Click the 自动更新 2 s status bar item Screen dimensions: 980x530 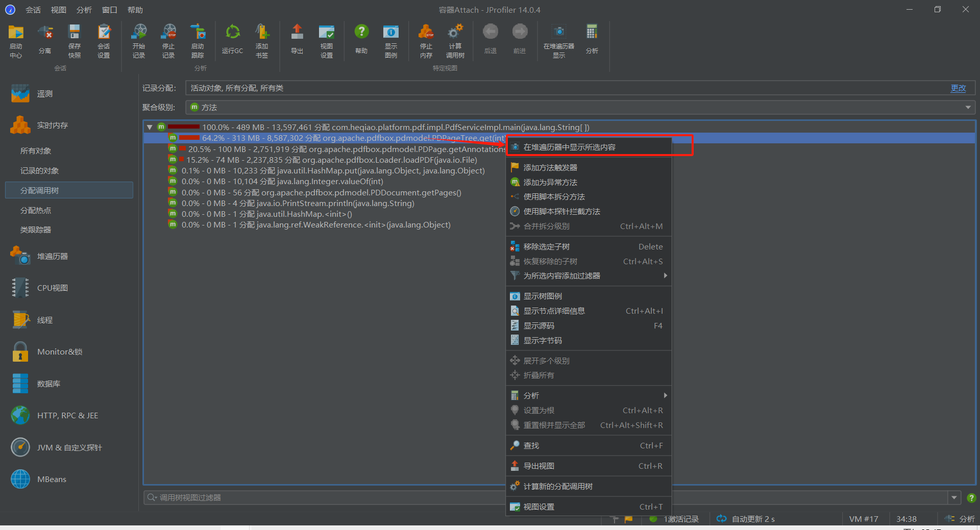[x=746, y=519]
